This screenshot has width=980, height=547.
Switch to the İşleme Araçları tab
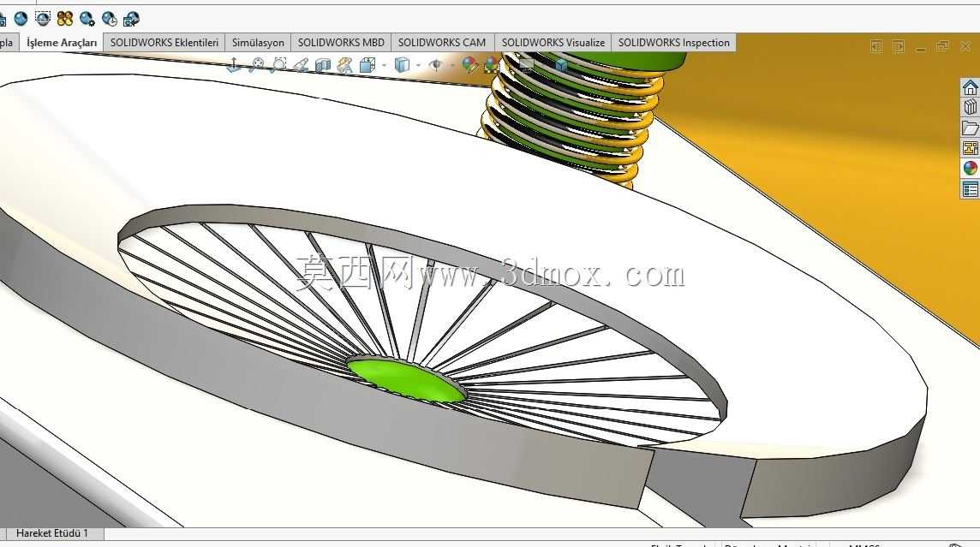point(62,43)
